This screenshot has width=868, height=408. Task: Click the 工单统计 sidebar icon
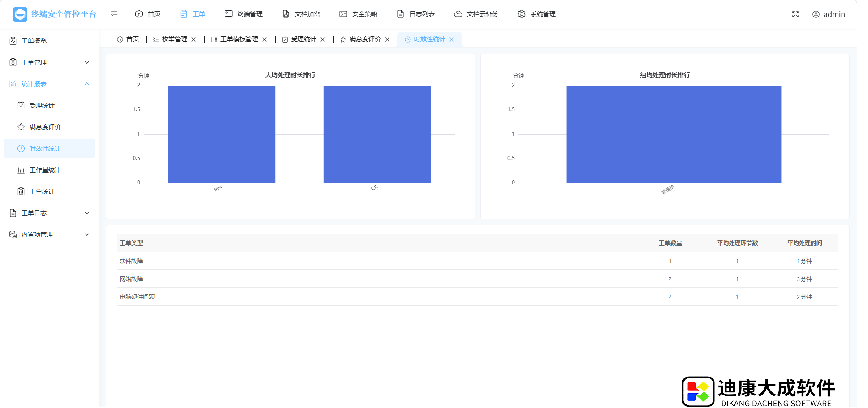click(21, 191)
